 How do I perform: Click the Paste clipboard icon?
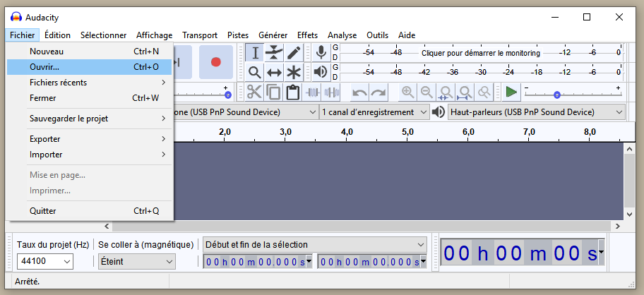pos(292,92)
